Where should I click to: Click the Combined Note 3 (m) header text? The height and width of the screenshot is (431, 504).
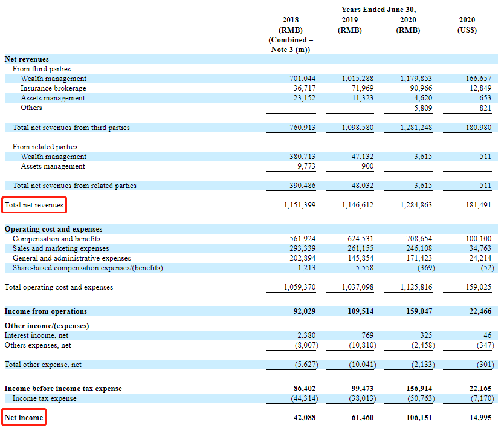click(x=290, y=45)
